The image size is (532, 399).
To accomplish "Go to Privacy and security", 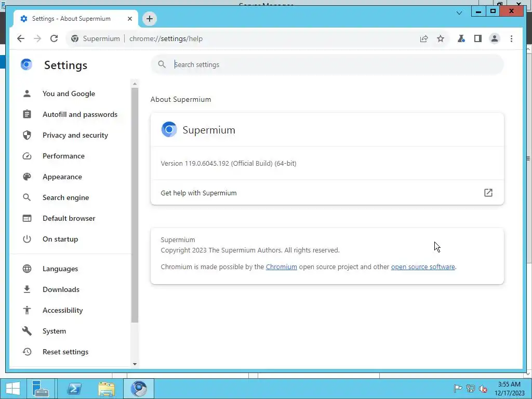I will (75, 135).
